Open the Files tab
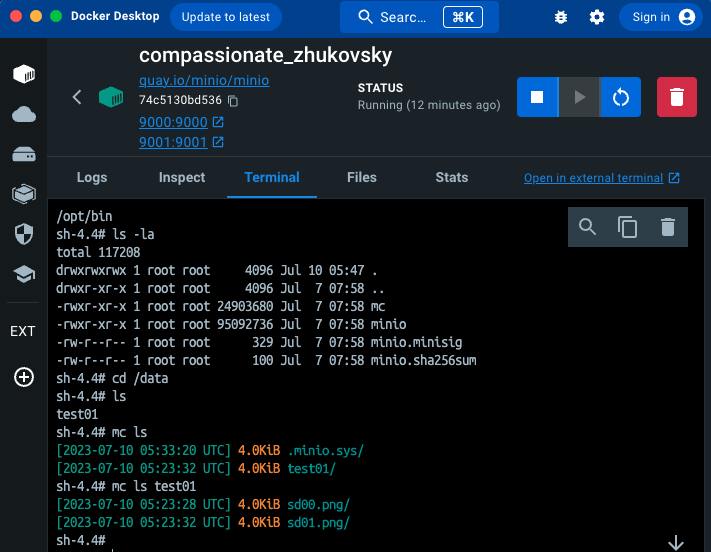711x552 pixels. click(x=362, y=177)
